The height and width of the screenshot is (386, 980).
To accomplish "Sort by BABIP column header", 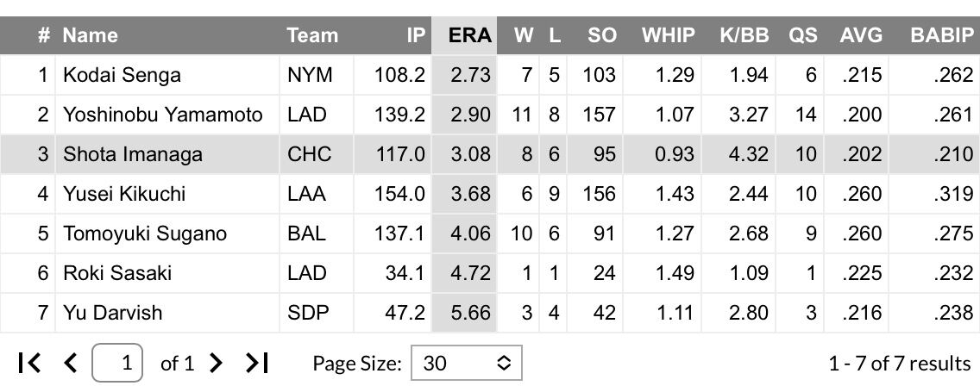I will click(x=943, y=35).
